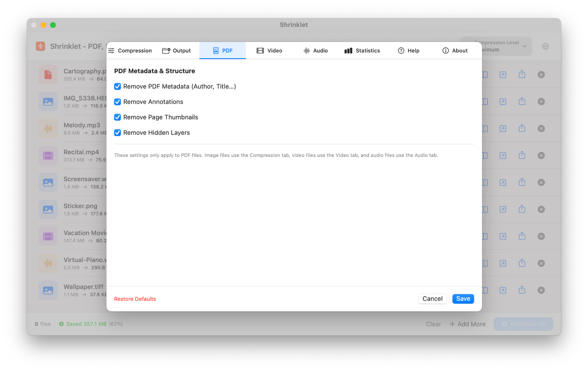
Task: Open Compression Level dropdown
Action: coord(496,46)
